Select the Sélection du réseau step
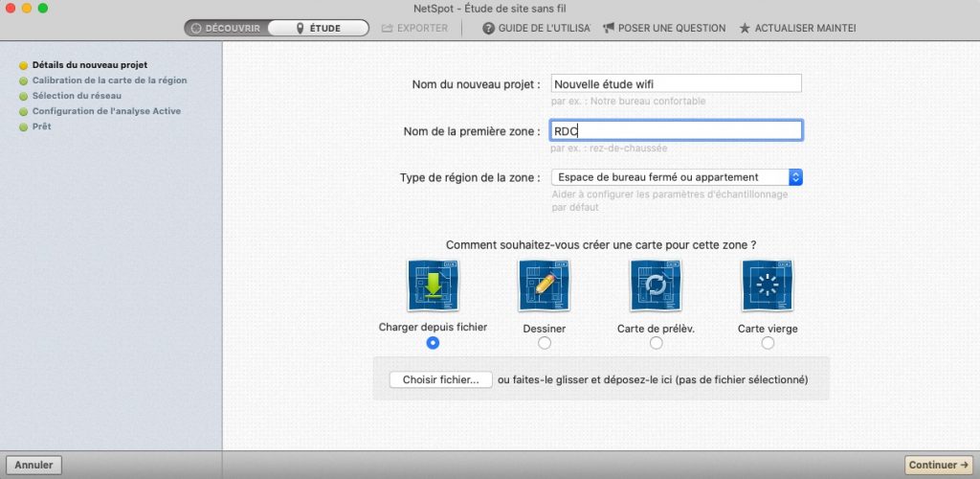The height and width of the screenshot is (479, 980). 77,97
